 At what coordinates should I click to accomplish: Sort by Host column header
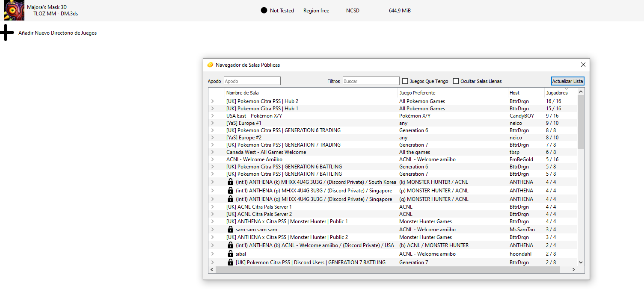tap(526, 93)
